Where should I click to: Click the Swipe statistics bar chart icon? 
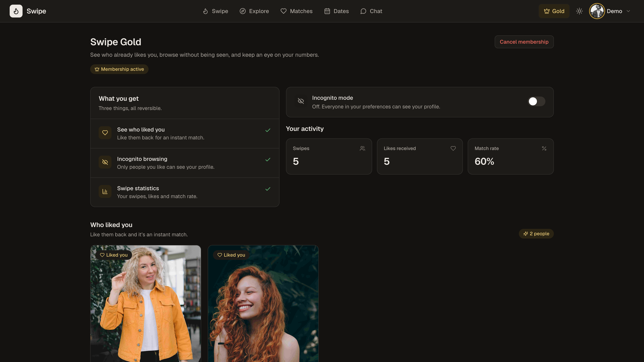[105, 191]
